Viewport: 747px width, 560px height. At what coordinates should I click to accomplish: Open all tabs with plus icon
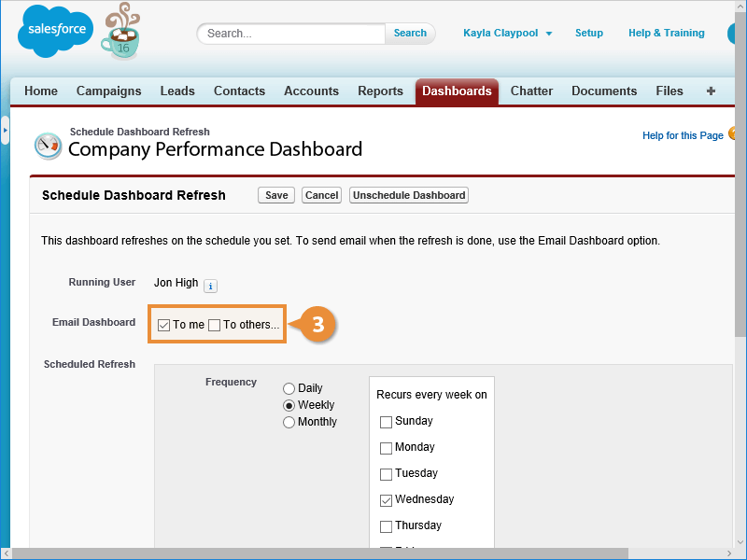711,91
